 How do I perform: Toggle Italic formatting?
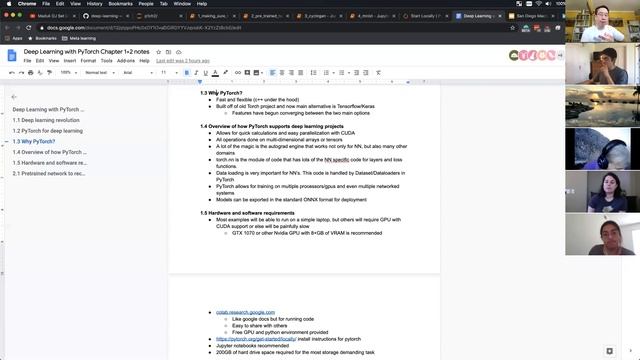pos(196,73)
